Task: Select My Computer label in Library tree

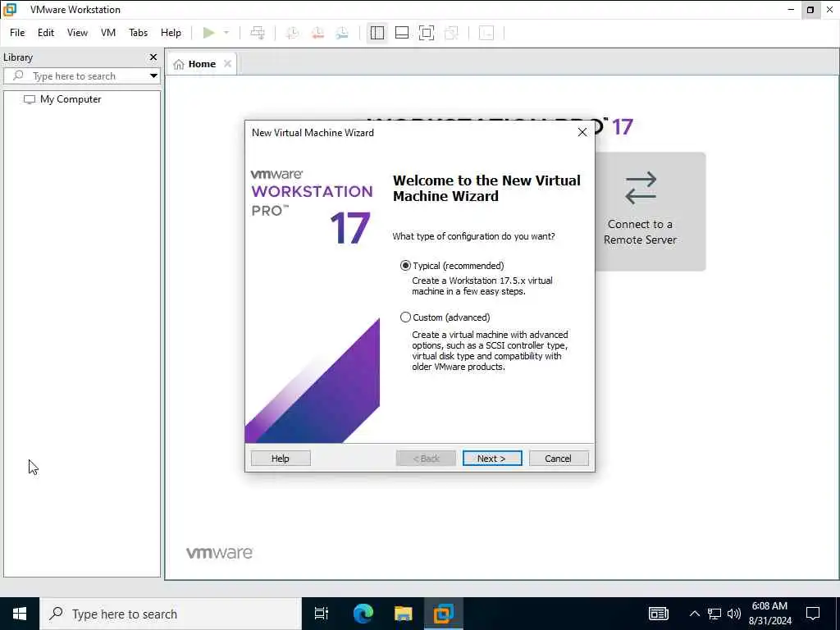Action: pyautogui.click(x=71, y=99)
